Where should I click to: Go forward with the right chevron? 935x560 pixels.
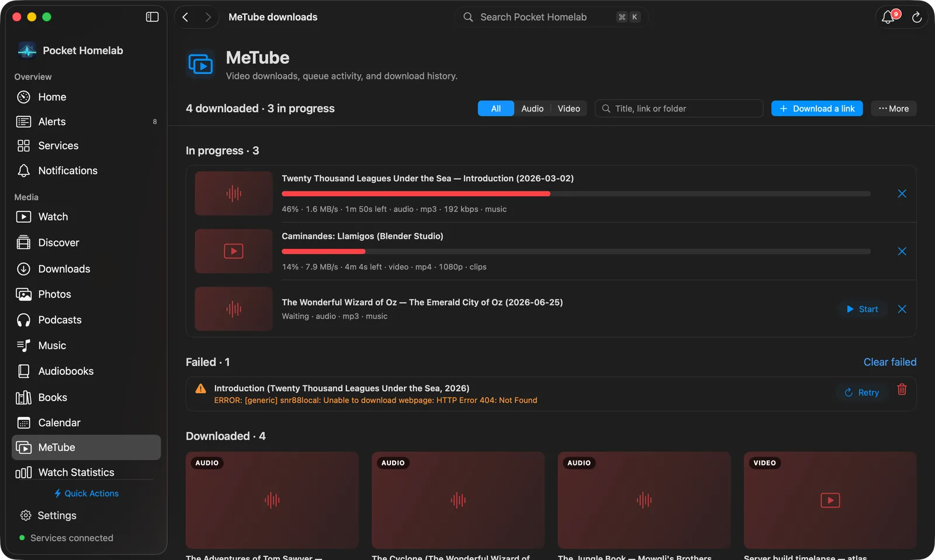click(207, 17)
